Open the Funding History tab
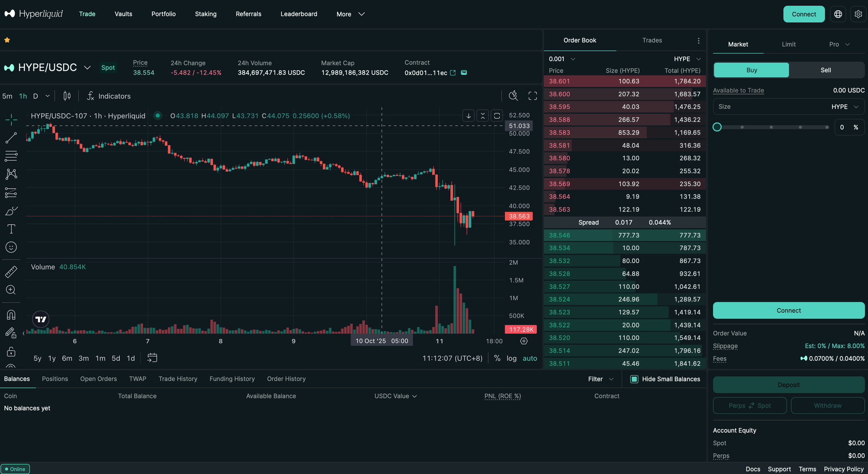 232,379
